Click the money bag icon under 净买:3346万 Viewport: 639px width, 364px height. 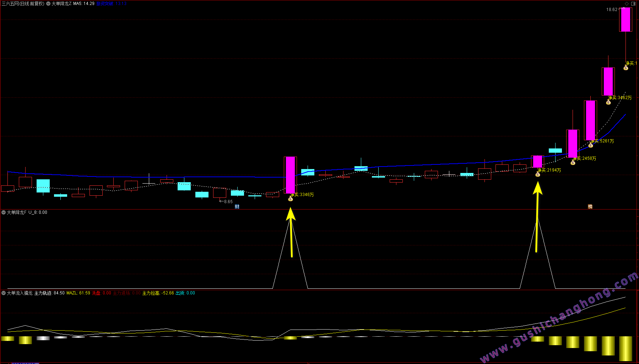coord(291,199)
